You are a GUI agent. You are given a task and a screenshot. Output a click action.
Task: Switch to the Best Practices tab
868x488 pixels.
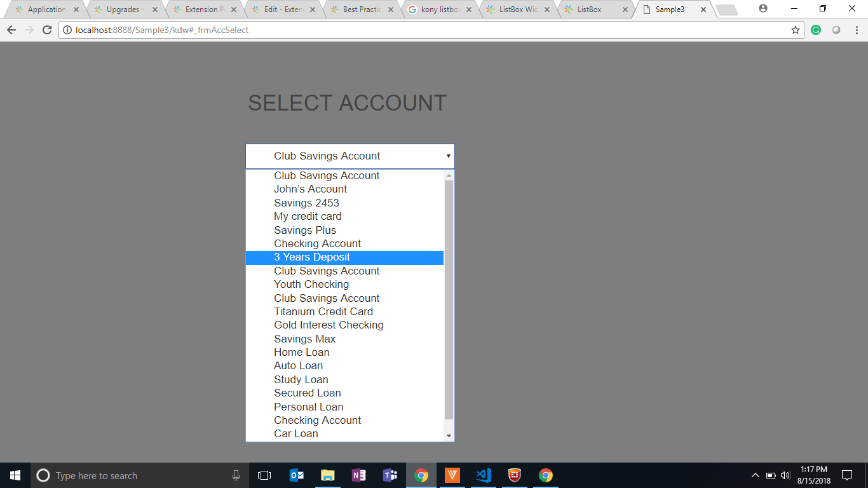pos(362,10)
